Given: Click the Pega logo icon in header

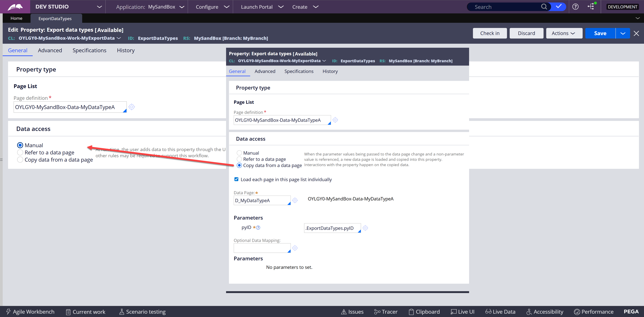Looking at the screenshot, I should [x=15, y=7].
